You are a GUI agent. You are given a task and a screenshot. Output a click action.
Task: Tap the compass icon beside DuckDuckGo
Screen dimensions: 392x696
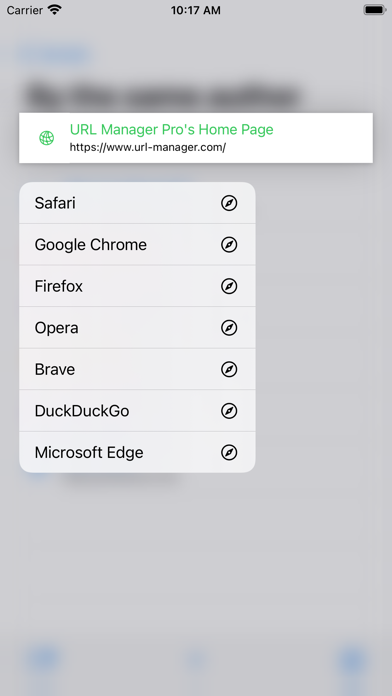click(229, 411)
